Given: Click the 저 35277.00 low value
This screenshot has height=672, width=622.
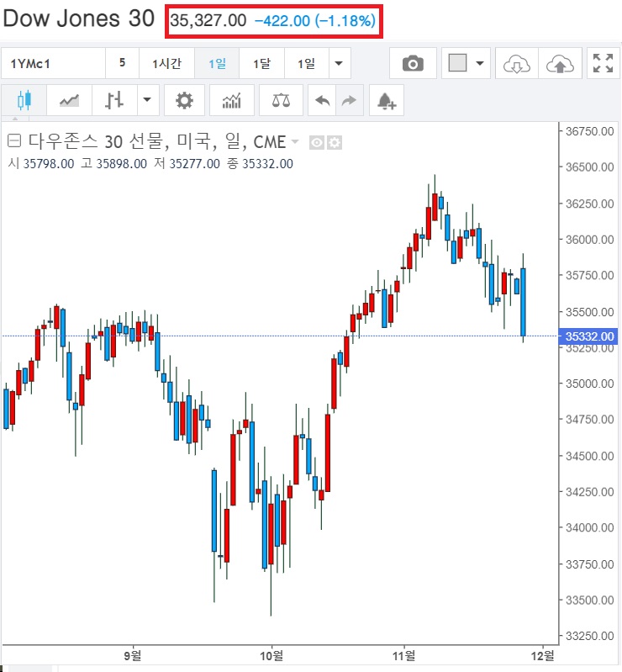Looking at the screenshot, I should (x=187, y=164).
